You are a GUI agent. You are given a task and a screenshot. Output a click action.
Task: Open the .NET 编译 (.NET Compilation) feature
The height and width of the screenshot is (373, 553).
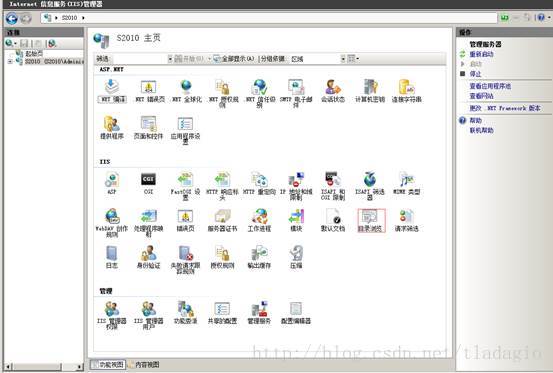click(112, 91)
